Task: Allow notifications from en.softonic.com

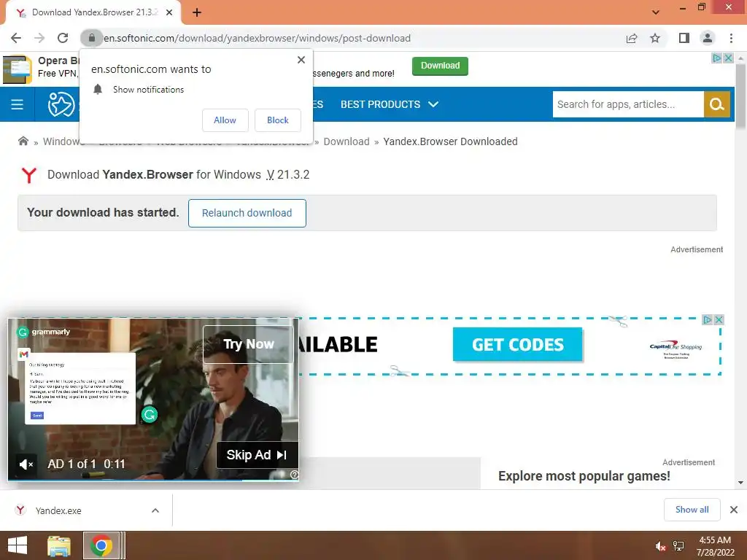Action: click(x=225, y=120)
